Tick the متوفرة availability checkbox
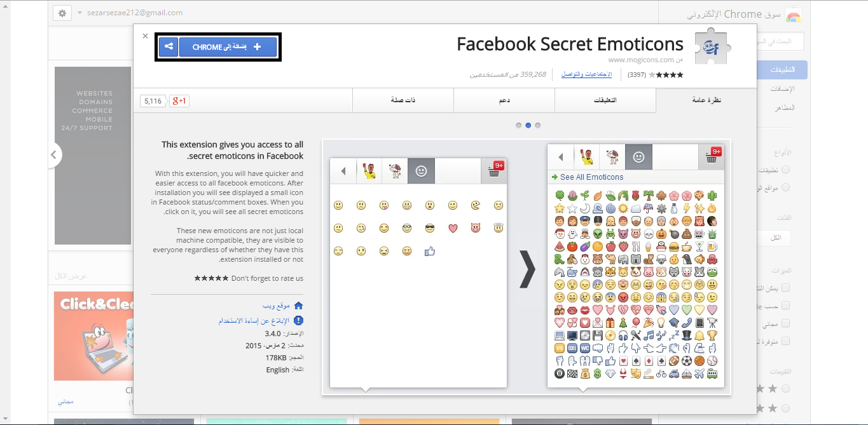This screenshot has width=868, height=425. [786, 341]
